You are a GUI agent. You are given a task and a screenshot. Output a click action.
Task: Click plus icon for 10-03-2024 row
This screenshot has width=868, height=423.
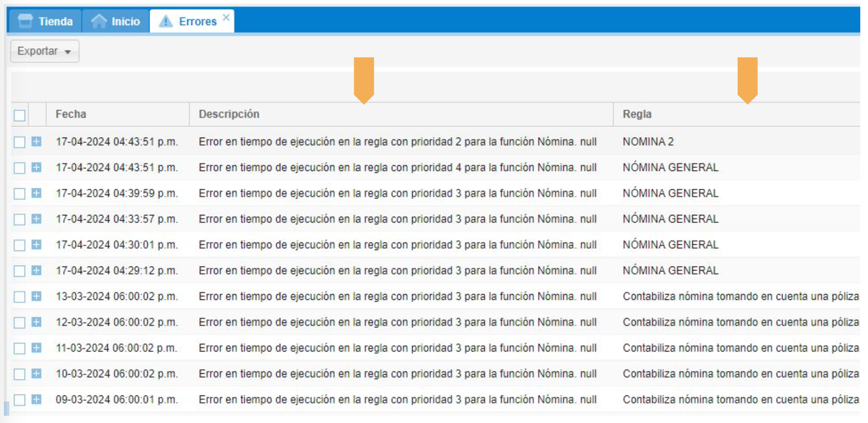pos(36,374)
